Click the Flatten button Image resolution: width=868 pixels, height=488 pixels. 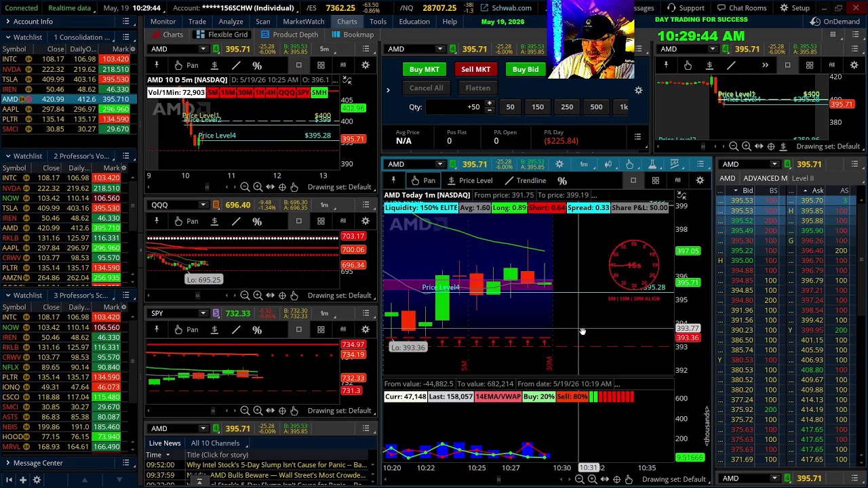[477, 87]
